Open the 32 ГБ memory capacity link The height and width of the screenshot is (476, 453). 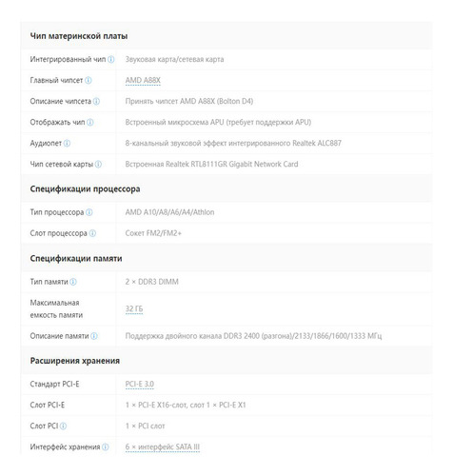(x=134, y=308)
